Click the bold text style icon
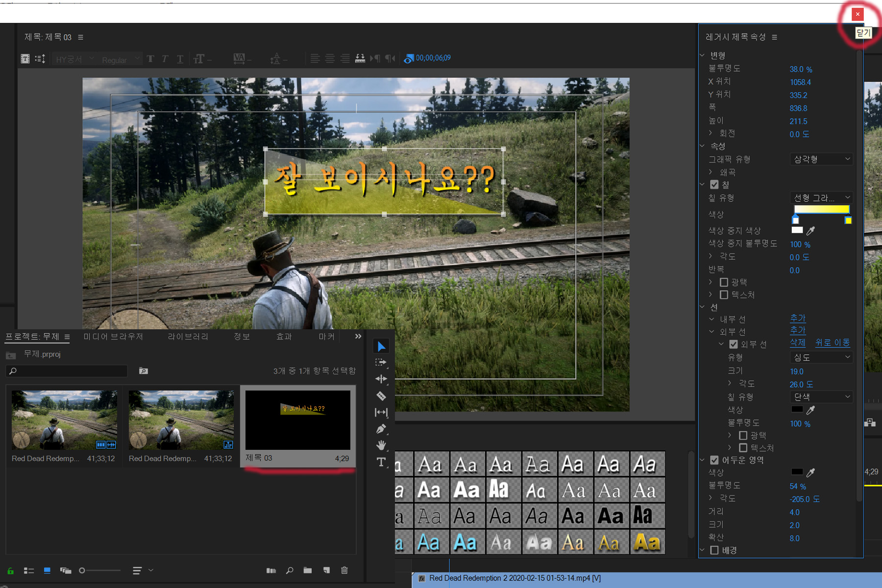This screenshot has width=882, height=588. (x=150, y=59)
